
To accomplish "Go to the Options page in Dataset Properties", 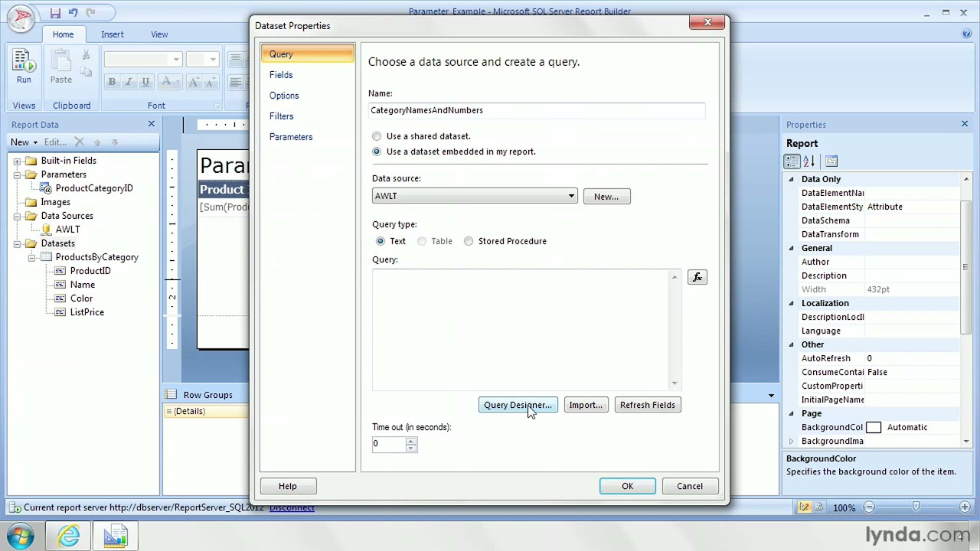I will 307,96.
